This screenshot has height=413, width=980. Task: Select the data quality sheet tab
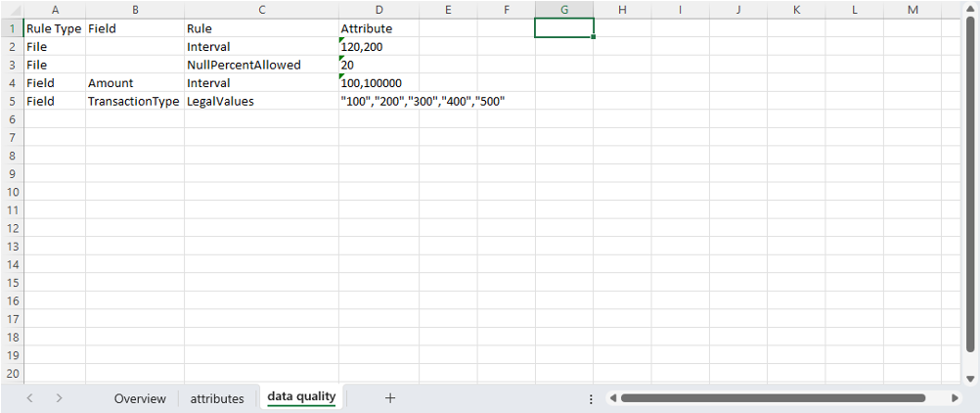(x=301, y=397)
